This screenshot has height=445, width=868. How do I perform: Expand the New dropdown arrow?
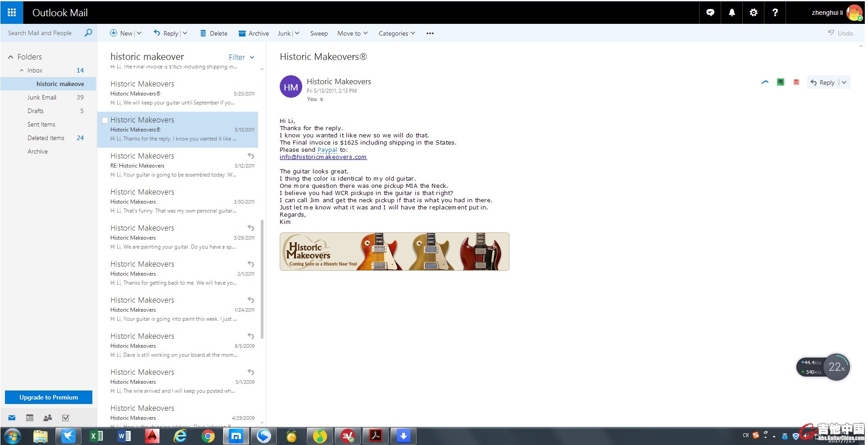pos(139,33)
